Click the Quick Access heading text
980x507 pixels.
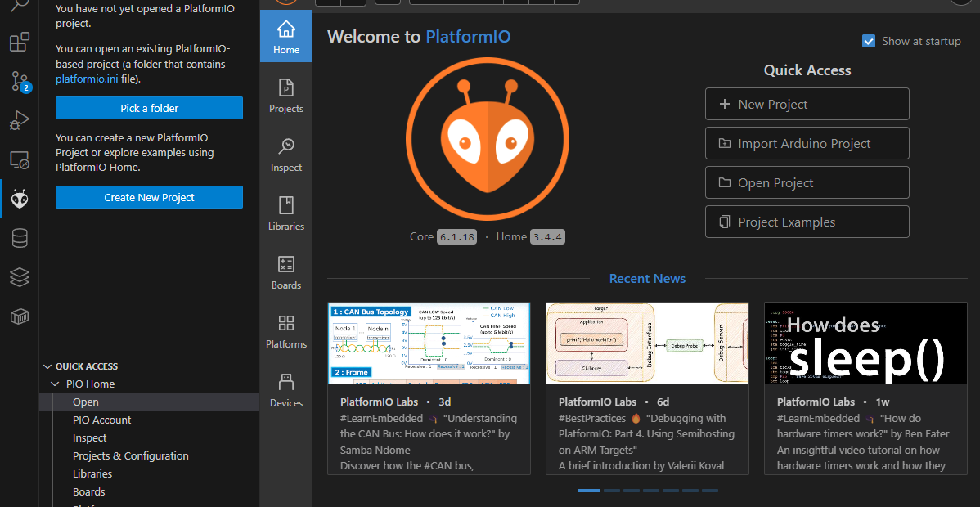[x=807, y=70]
